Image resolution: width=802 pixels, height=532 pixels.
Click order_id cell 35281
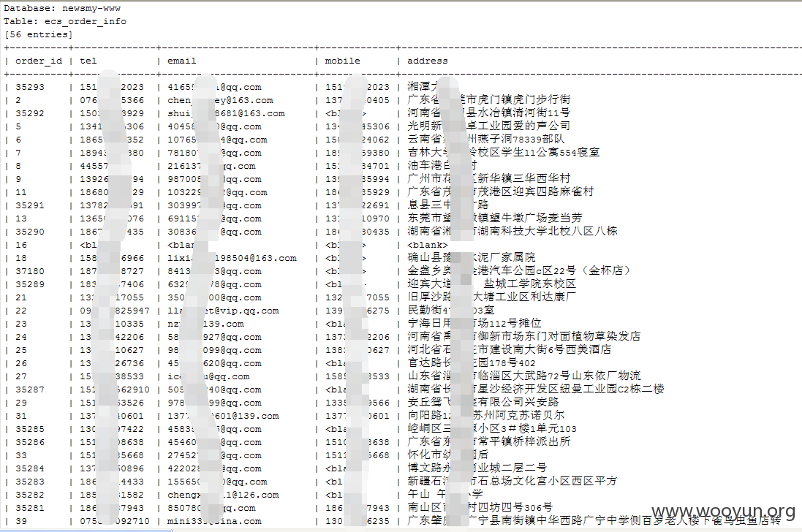(30, 508)
